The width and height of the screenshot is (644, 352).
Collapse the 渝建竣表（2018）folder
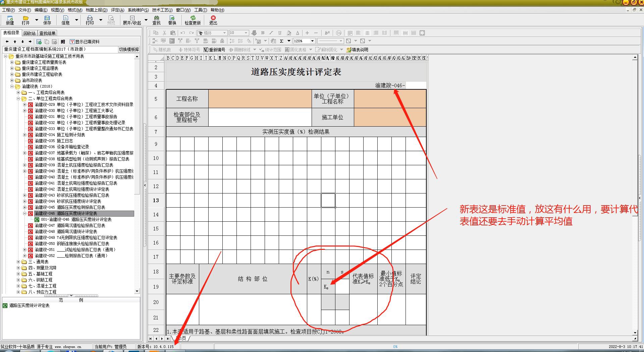pos(12,86)
